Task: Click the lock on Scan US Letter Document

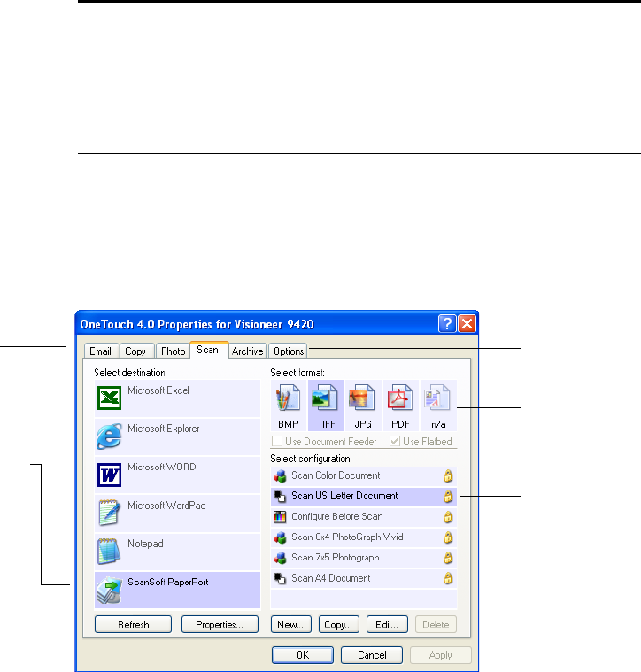Action: click(448, 497)
